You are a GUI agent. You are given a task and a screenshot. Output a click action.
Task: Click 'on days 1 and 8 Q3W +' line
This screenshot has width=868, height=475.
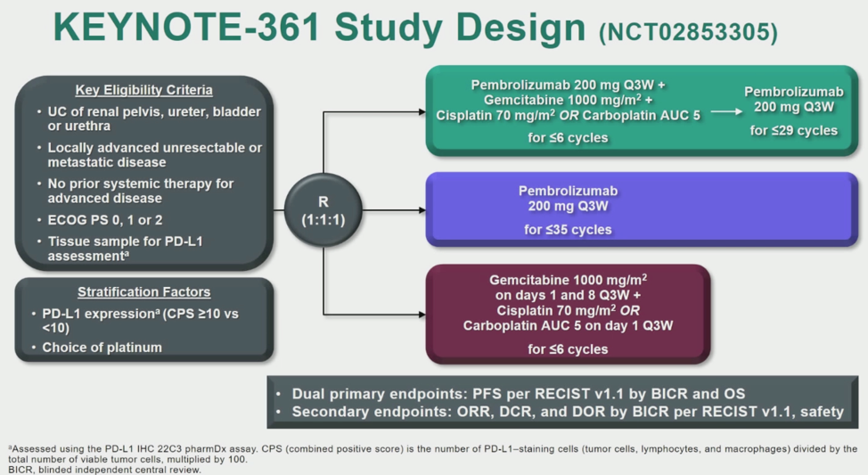568,295
